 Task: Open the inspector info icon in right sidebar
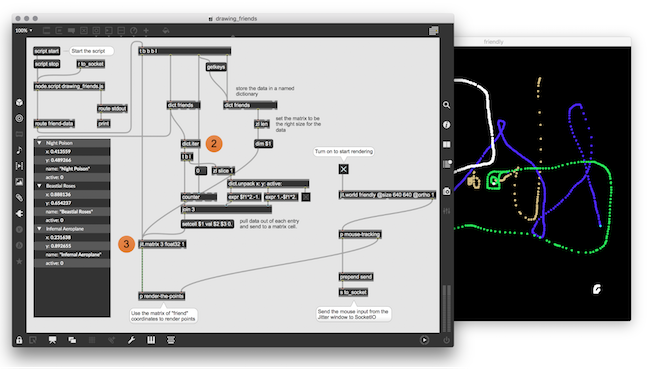click(x=446, y=124)
